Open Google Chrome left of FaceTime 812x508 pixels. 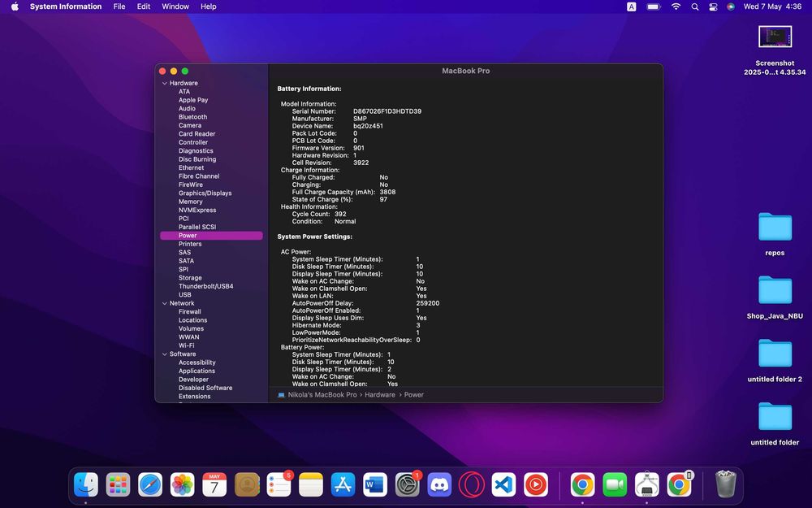pyautogui.click(x=582, y=485)
